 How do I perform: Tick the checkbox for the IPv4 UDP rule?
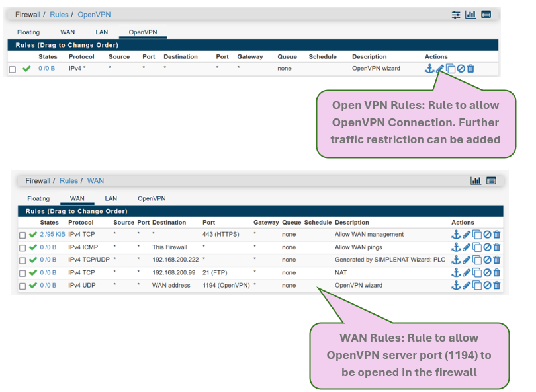tap(22, 286)
